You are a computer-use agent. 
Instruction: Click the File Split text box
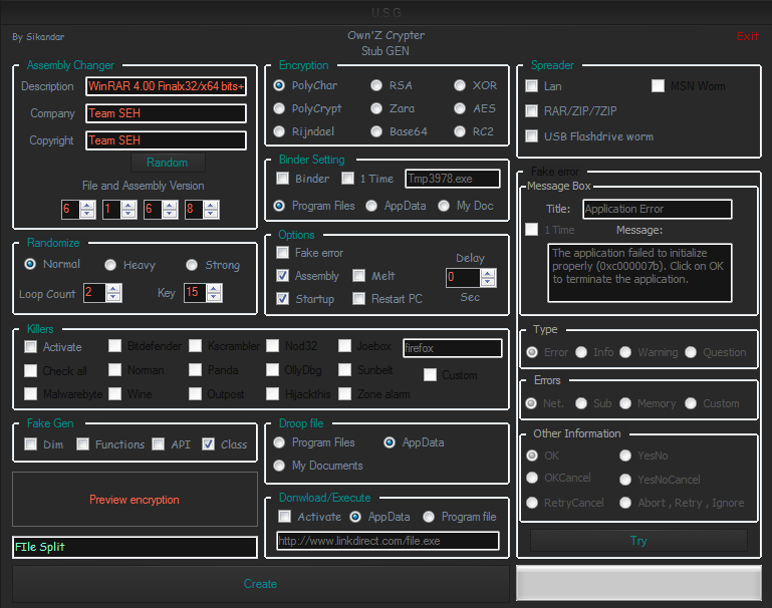(x=134, y=548)
